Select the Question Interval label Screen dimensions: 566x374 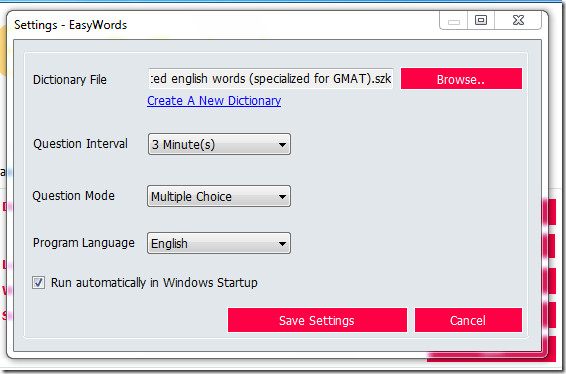tap(80, 144)
